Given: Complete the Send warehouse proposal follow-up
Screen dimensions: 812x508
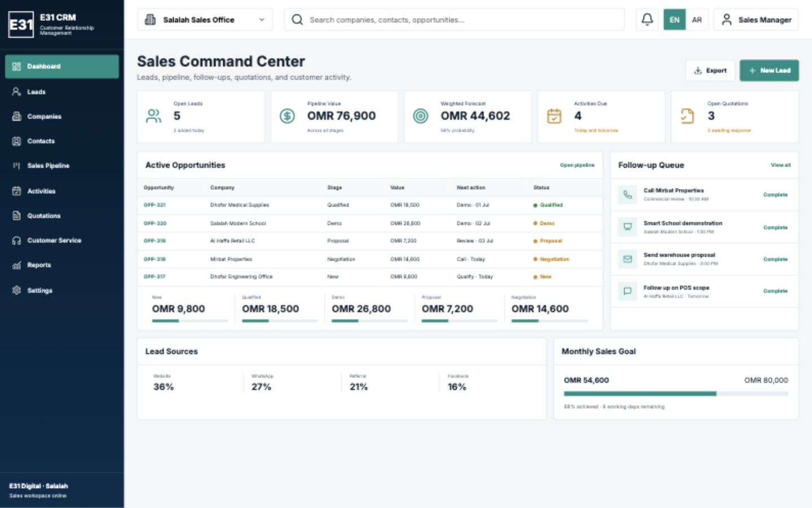Looking at the screenshot, I should pyautogui.click(x=775, y=260).
